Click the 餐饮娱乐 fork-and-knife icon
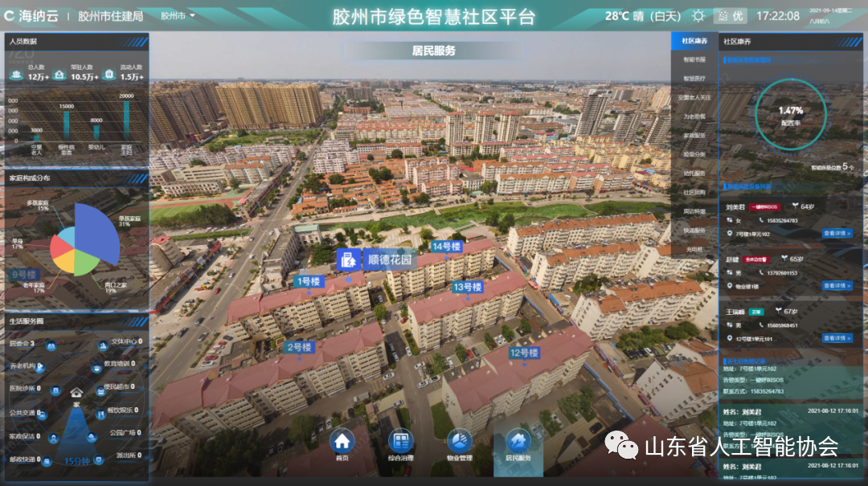 tap(100, 412)
